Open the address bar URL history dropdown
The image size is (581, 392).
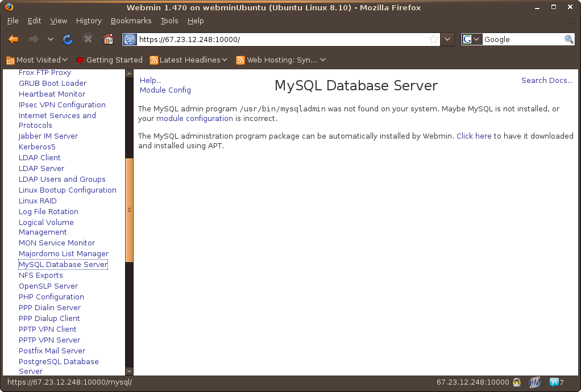[x=447, y=39]
